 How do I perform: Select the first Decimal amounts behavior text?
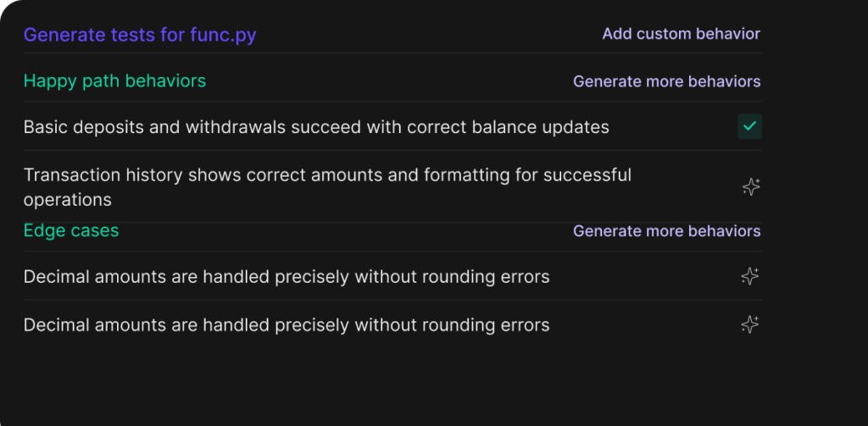pyautogui.click(x=287, y=276)
